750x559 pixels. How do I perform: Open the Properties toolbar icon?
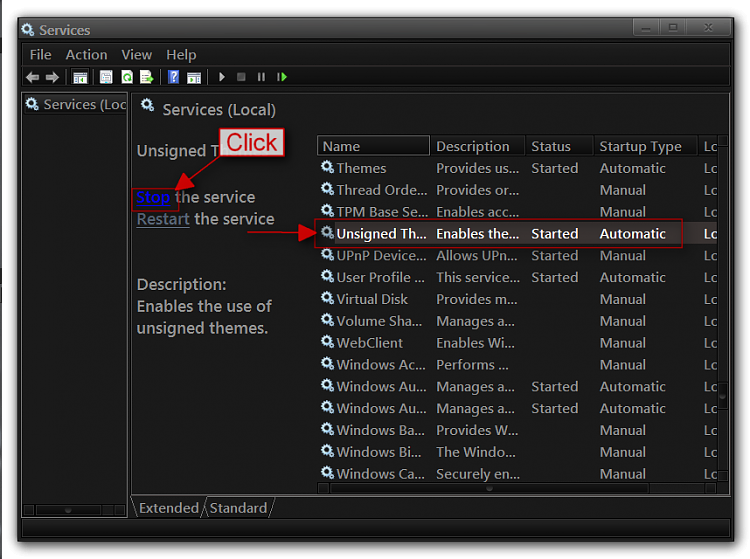106,77
